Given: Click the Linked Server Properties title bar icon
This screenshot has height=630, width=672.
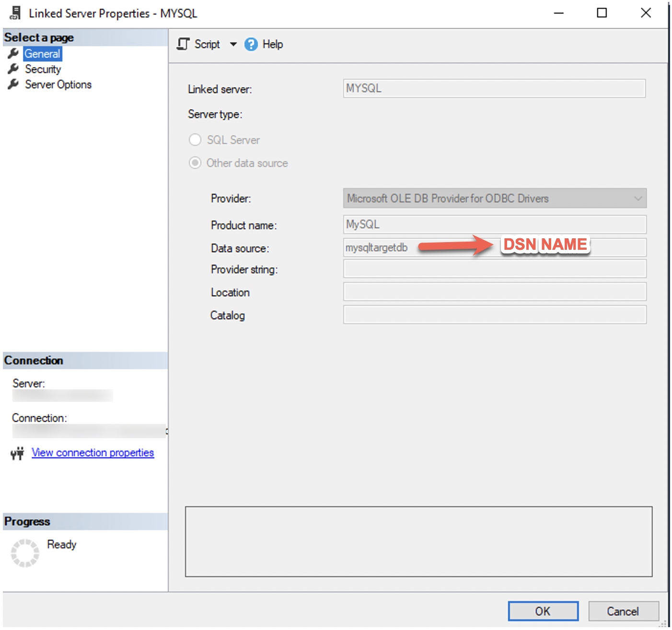Looking at the screenshot, I should (15, 13).
